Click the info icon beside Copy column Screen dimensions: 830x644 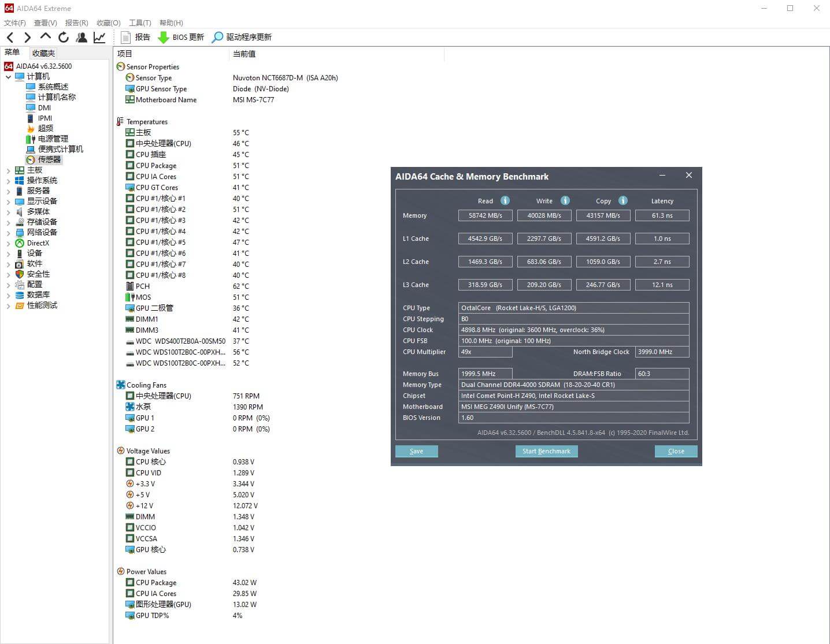(x=623, y=200)
